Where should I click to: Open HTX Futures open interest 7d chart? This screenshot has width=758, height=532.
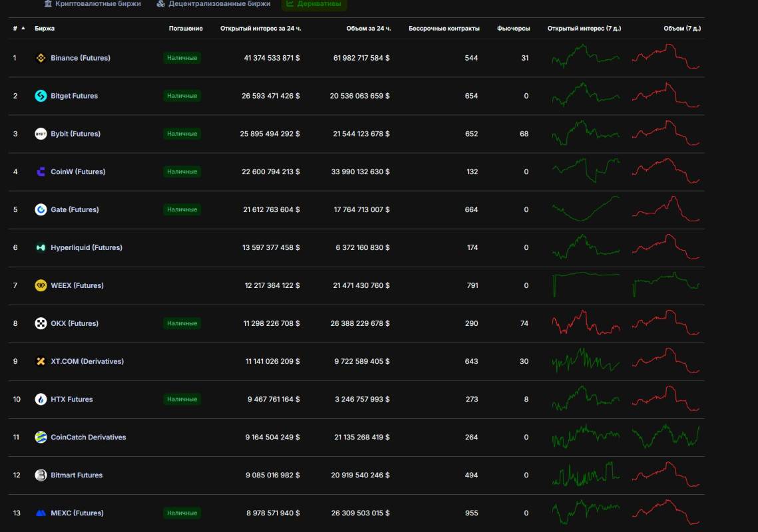[586, 399]
